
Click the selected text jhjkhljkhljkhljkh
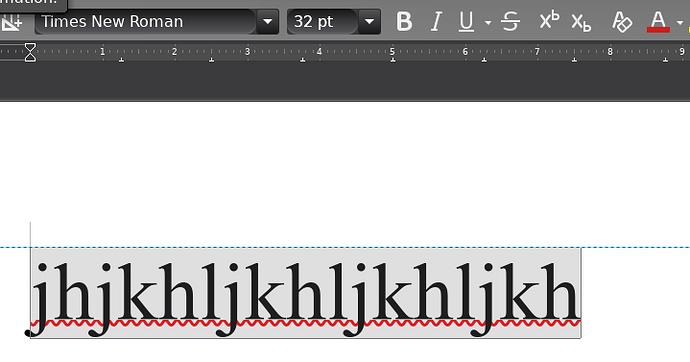[x=305, y=293]
